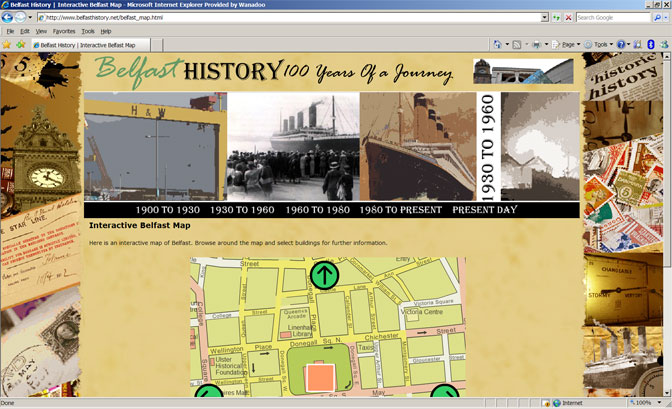
Task: Open the 1900 TO 1930 section
Action: click(x=168, y=210)
